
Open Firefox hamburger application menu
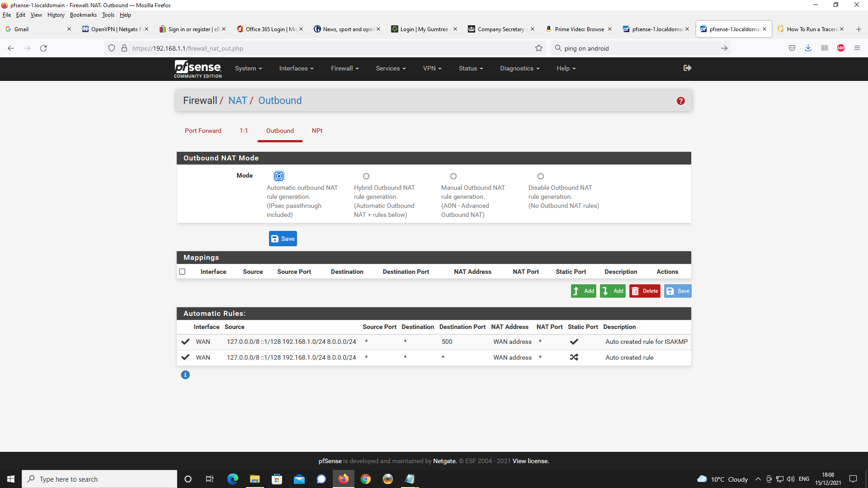857,48
